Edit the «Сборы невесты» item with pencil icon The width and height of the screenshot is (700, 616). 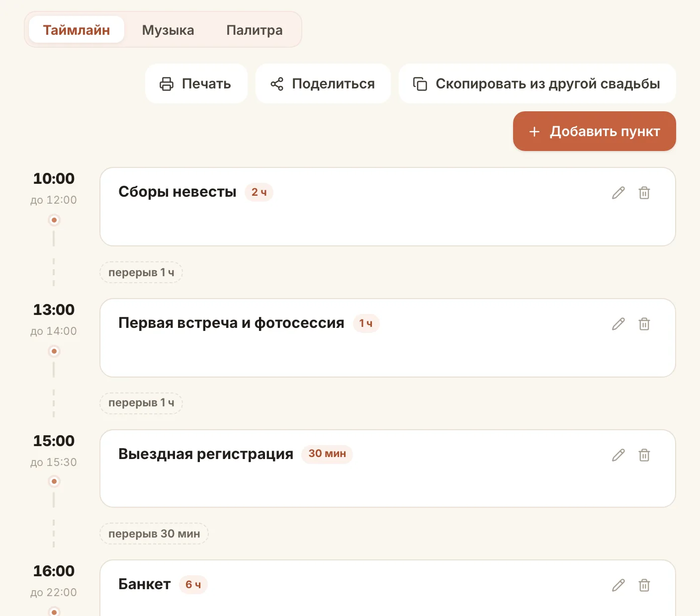click(618, 193)
